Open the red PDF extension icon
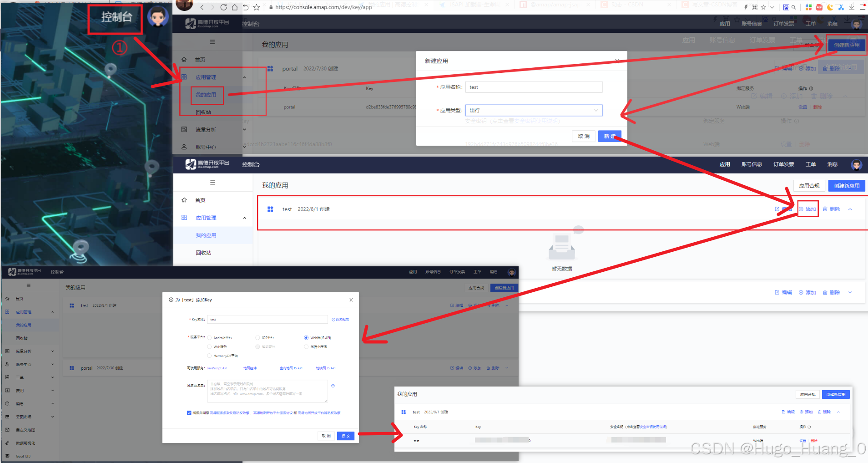 coord(819,7)
